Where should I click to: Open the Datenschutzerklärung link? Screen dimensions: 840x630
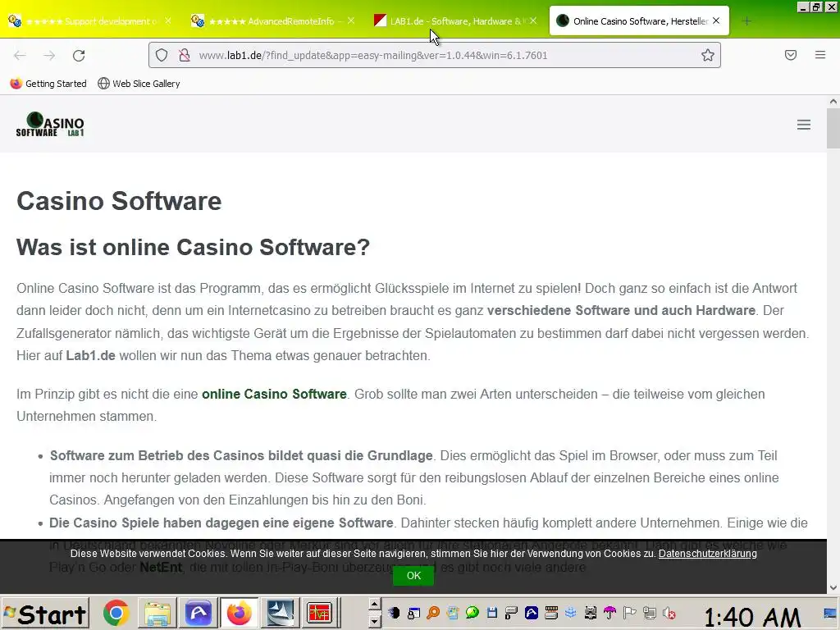[x=707, y=554]
